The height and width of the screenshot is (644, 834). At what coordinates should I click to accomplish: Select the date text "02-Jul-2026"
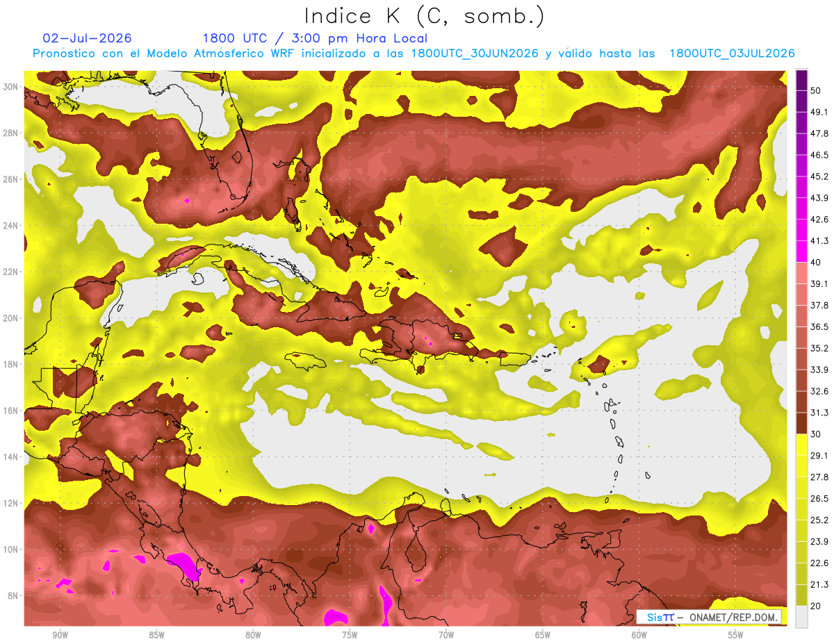88,38
